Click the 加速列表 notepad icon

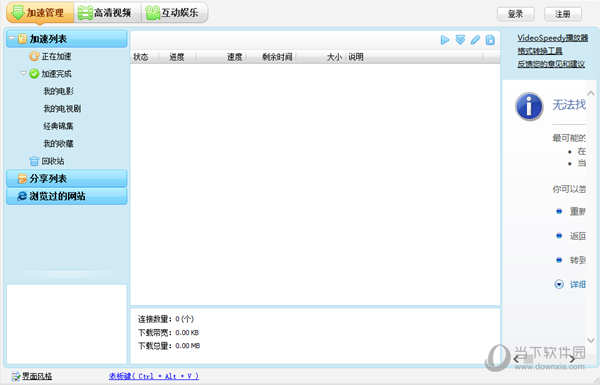click(23, 39)
